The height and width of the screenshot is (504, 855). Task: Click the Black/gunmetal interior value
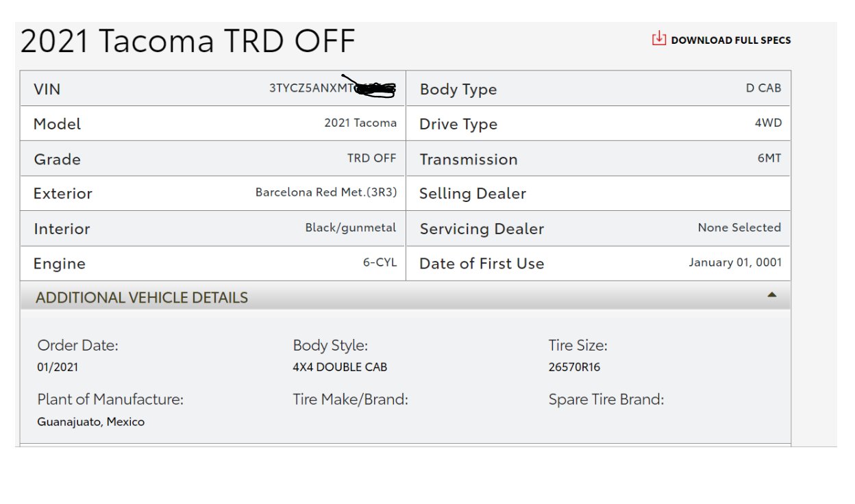350,227
